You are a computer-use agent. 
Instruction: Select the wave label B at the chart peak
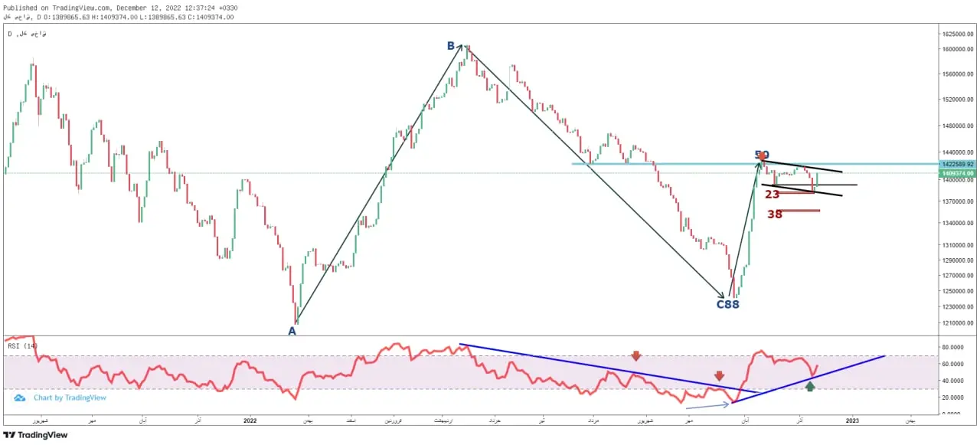click(452, 46)
